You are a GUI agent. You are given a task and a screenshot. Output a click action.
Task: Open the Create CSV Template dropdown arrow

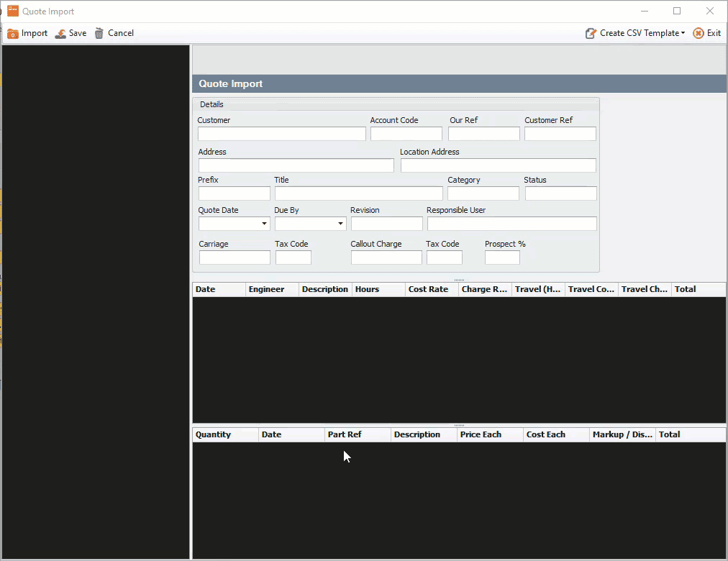[683, 33]
